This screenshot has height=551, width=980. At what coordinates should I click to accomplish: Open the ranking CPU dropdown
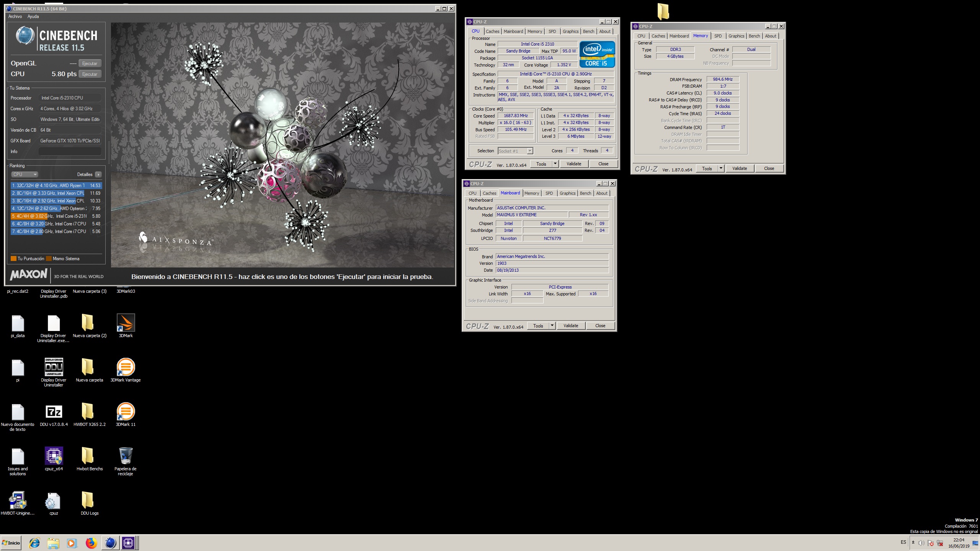(x=24, y=174)
